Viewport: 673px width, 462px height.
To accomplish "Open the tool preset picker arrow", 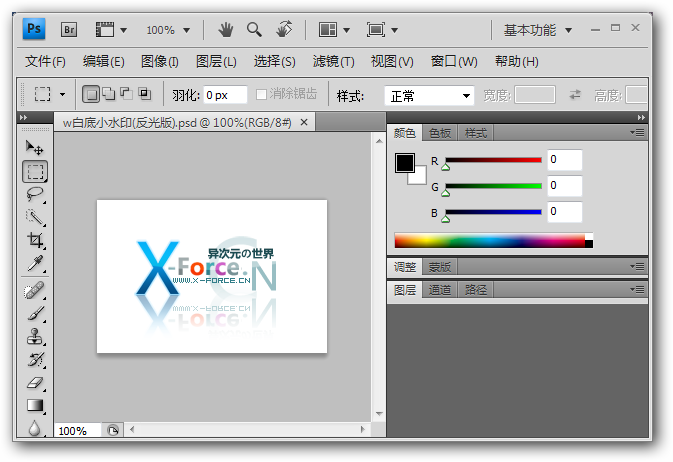I will [62, 94].
